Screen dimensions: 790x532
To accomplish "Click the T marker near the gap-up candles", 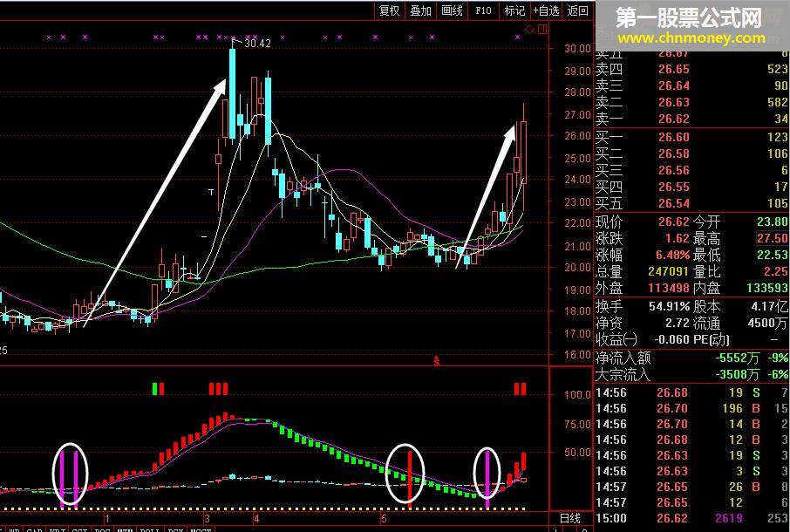I will point(211,192).
